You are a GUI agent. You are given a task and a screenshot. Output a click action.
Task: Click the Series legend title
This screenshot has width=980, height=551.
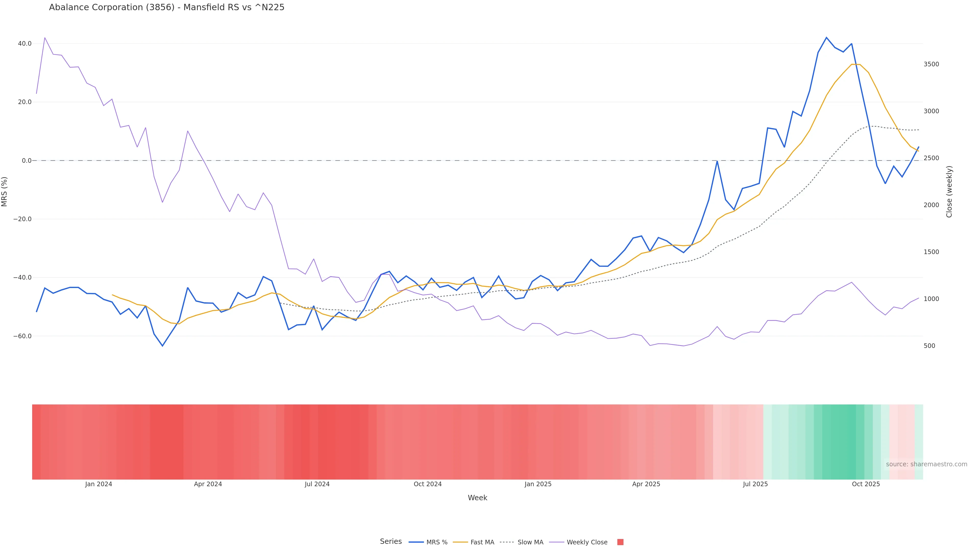pyautogui.click(x=391, y=541)
